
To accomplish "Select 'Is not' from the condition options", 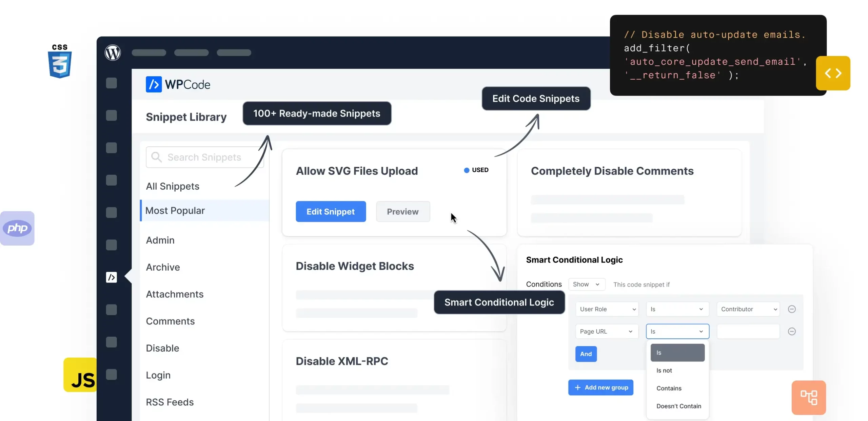I will click(x=664, y=370).
